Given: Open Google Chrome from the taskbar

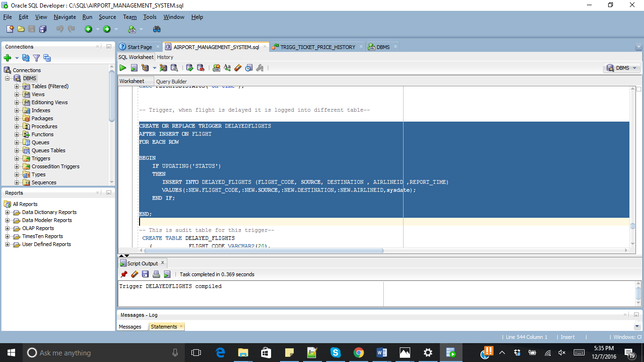Looking at the screenshot, I should click(x=359, y=353).
